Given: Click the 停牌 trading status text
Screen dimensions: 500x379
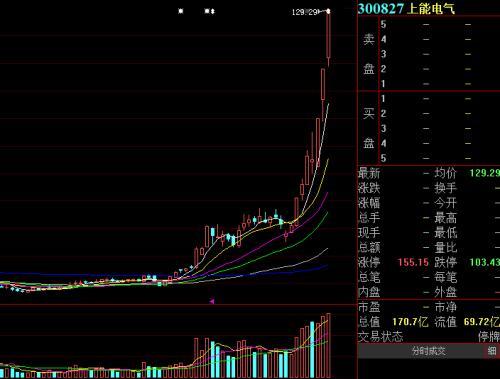Looking at the screenshot, I should 489,336.
